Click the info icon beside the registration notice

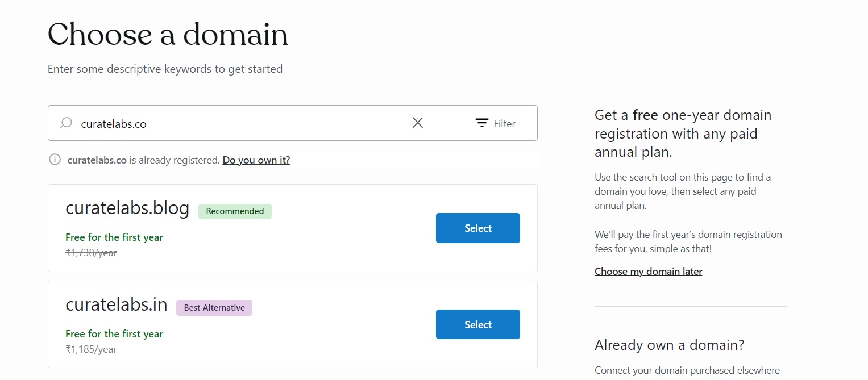pos(55,160)
